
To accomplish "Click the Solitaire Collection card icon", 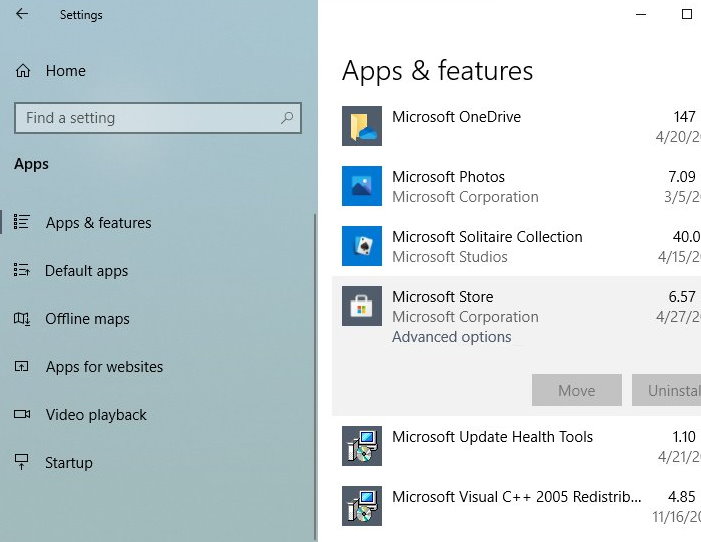I will tap(362, 246).
